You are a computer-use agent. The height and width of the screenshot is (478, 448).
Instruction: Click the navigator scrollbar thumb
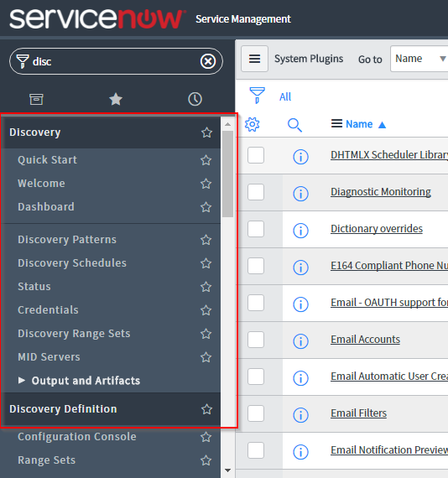[228, 174]
